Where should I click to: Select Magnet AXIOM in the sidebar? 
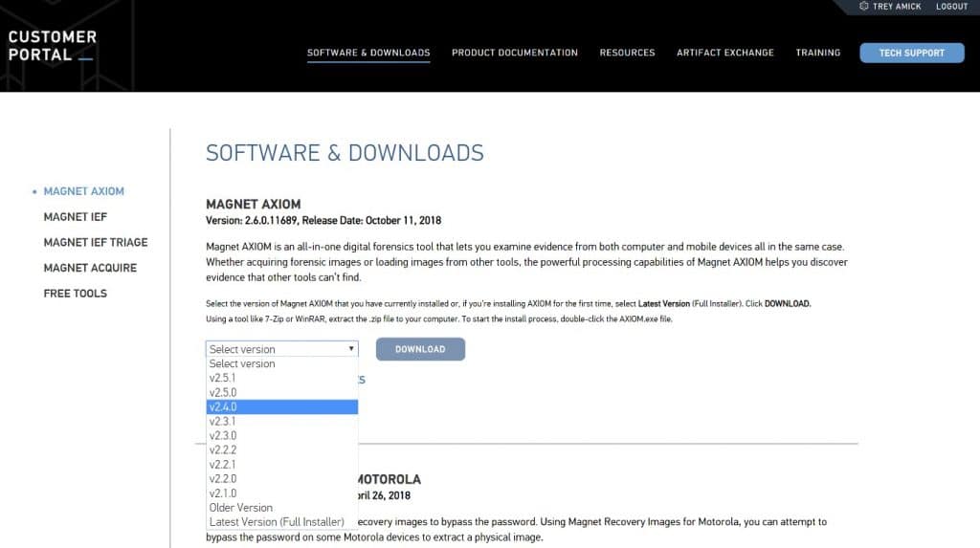[x=84, y=191]
